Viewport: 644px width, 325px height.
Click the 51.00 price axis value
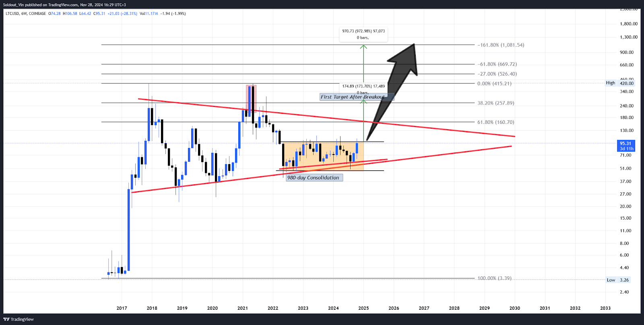[625, 169]
